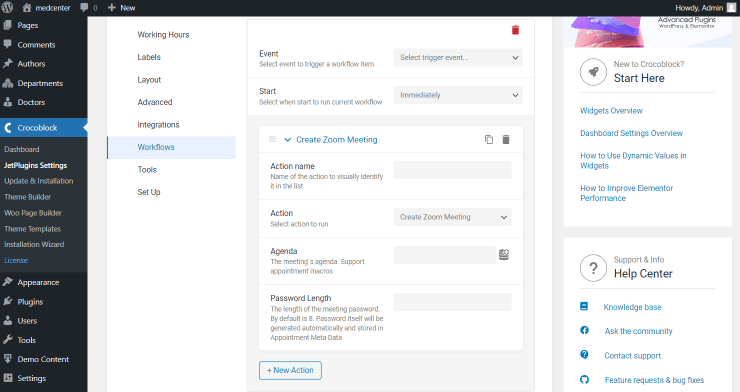Open Theme Templates submenu item

(x=33, y=229)
